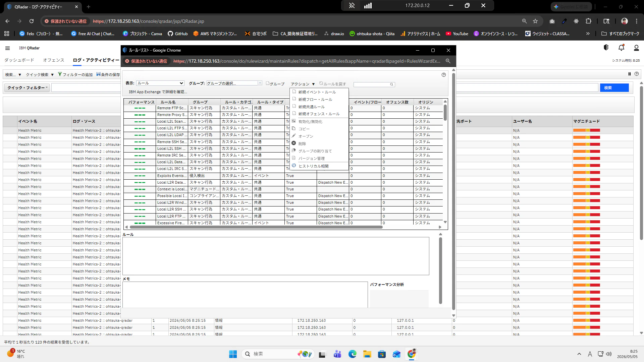Image resolution: width=644 pixels, height=362 pixels.
Task: Collapse the アクション dropdown menu
Action: 303,84
